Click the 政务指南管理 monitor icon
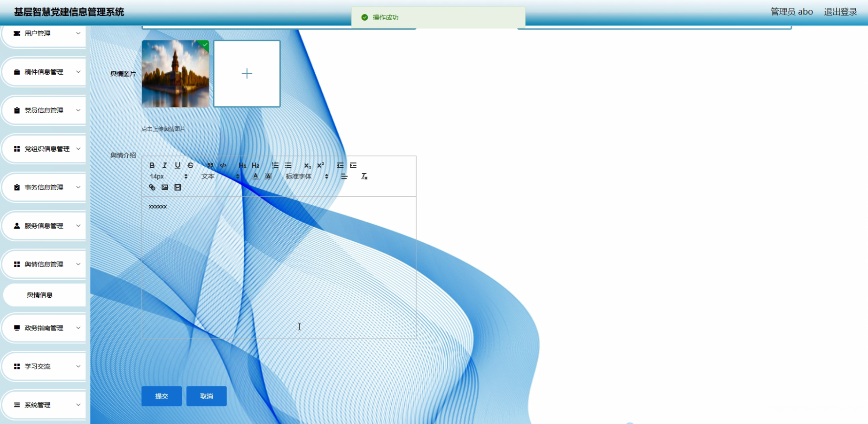 tap(17, 328)
